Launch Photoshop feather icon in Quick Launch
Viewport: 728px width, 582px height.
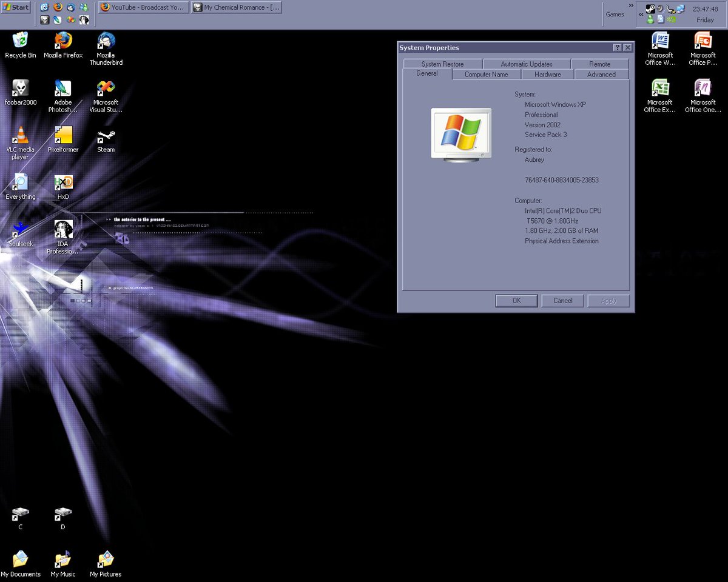[58, 20]
